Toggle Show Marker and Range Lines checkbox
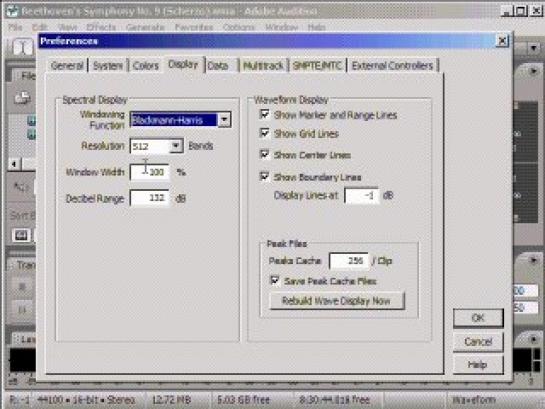This screenshot has width=545, height=409. pos(265,114)
